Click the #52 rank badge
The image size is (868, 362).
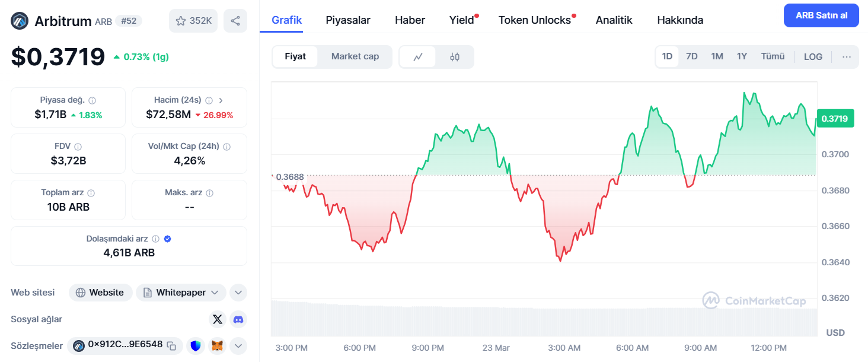(x=129, y=21)
